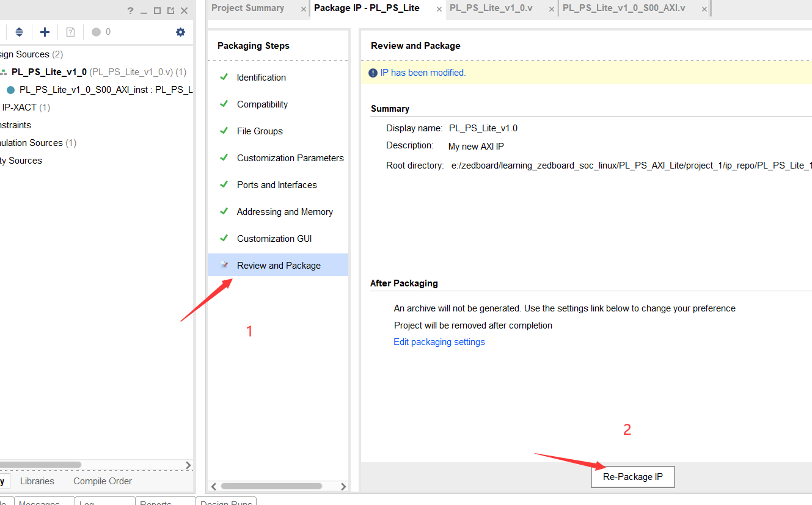Image resolution: width=812 pixels, height=505 pixels.
Task: Maximize the Sources panel
Action: 157,11
